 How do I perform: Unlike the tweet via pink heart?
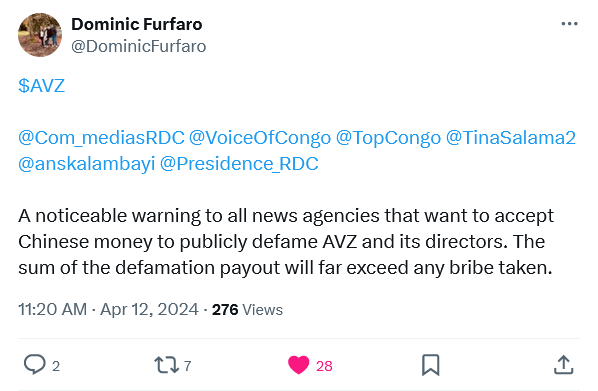298,365
